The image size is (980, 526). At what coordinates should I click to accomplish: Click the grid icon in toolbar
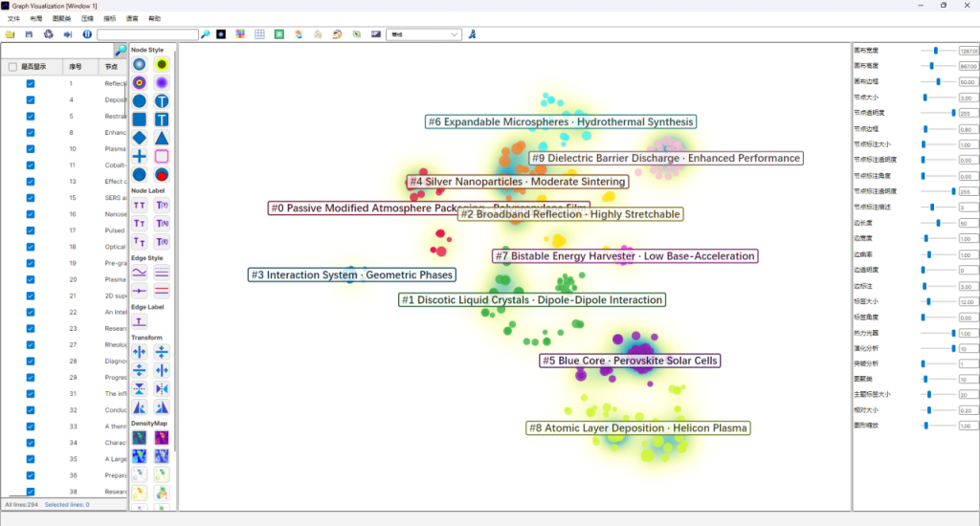[259, 34]
